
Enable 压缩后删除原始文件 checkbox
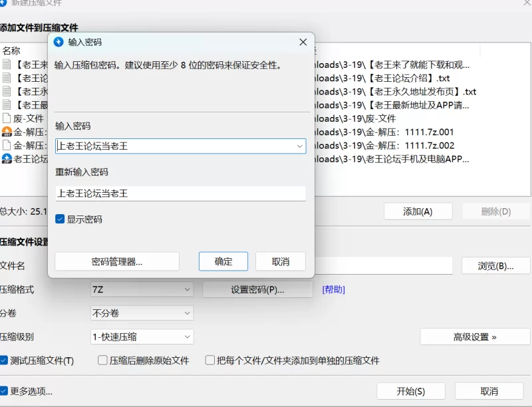point(102,360)
